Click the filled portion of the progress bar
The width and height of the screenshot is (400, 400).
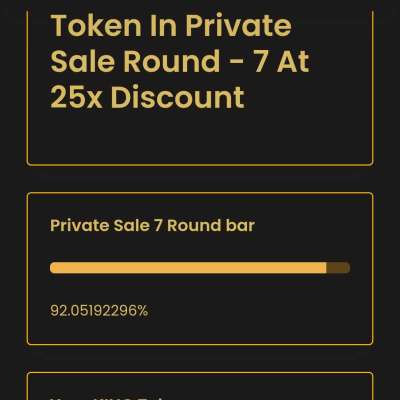click(x=188, y=268)
